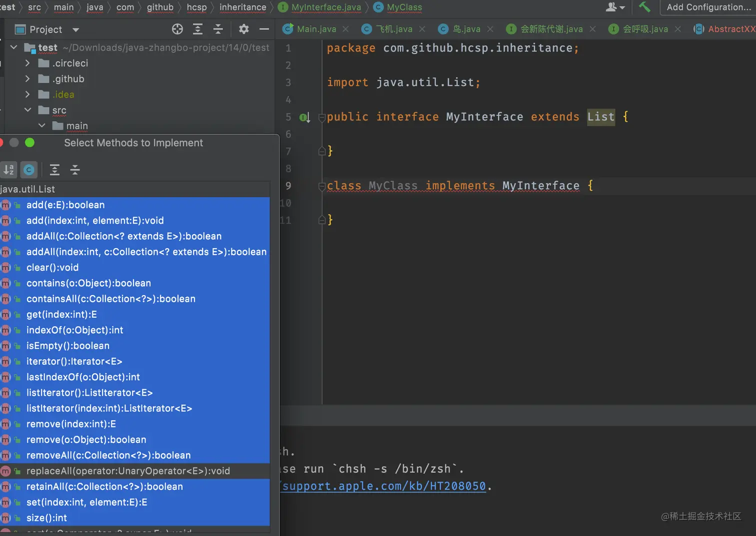The image size is (756, 536).
Task: Toggle show classes button in methods dialog
Action: click(x=29, y=170)
